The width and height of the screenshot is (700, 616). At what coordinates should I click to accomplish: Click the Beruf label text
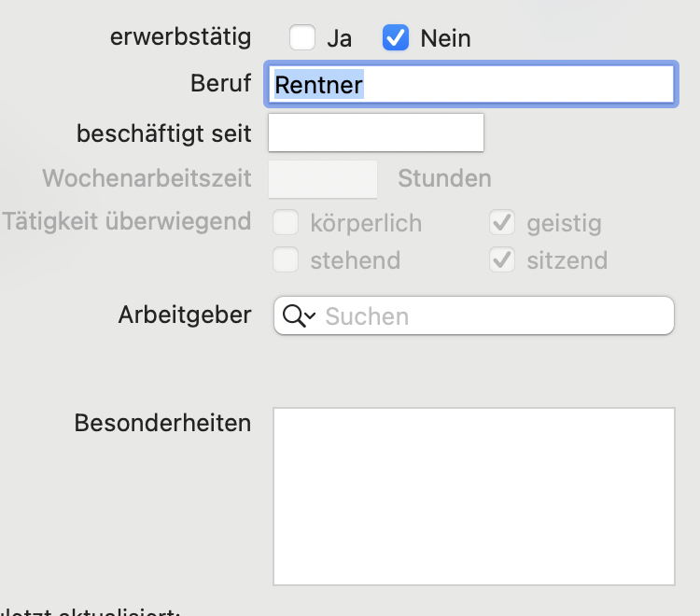click(x=221, y=83)
